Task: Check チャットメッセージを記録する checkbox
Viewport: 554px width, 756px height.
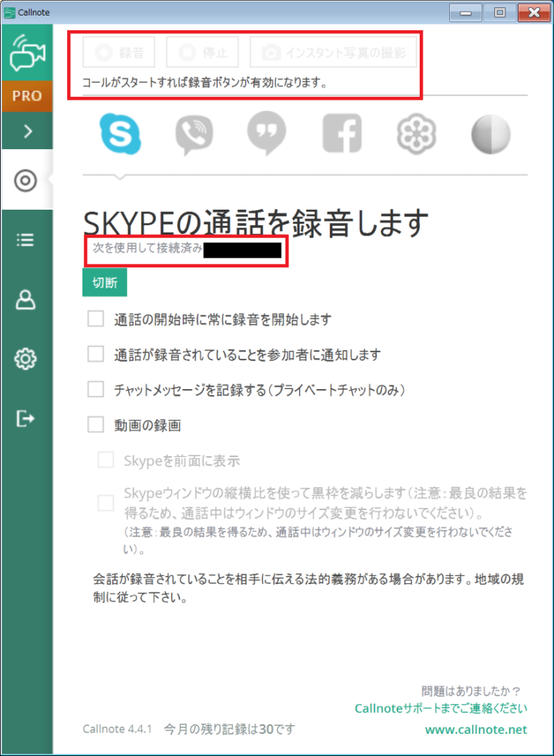Action: 95,389
